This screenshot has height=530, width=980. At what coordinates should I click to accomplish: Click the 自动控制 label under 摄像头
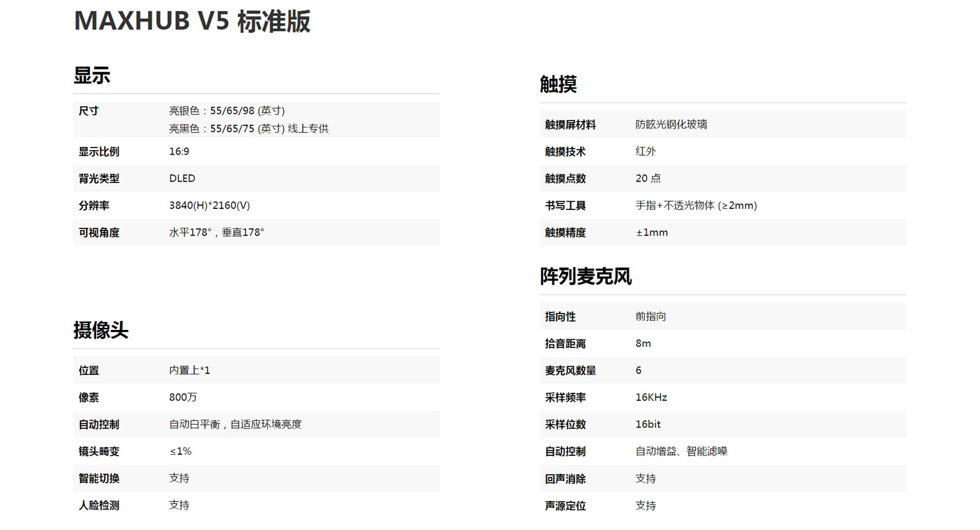(99, 424)
